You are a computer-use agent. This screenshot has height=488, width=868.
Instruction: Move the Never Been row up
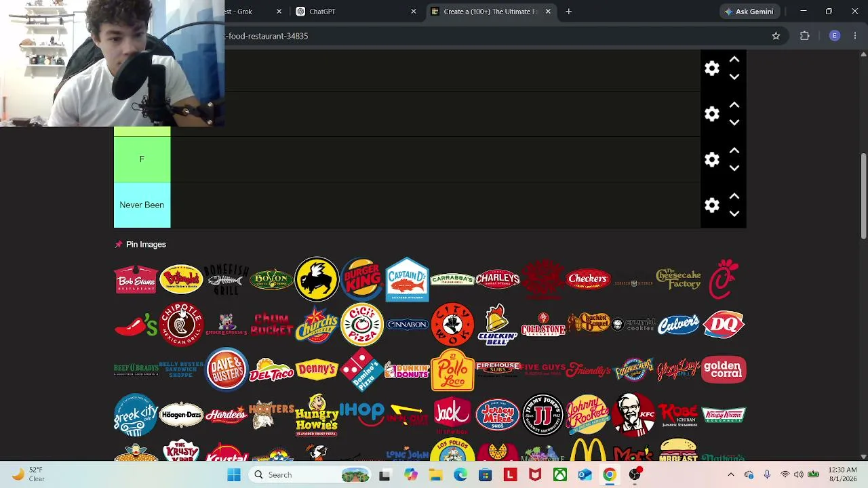pyautogui.click(x=734, y=196)
